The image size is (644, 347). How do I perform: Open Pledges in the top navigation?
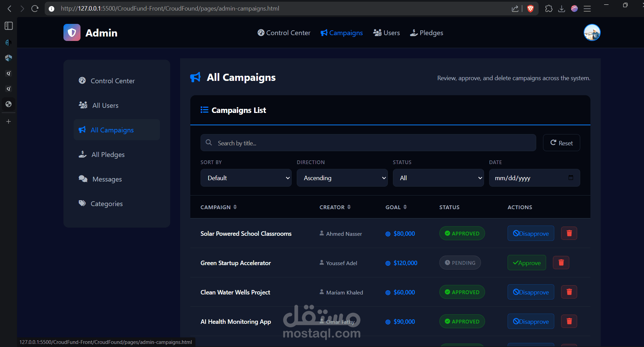(426, 33)
